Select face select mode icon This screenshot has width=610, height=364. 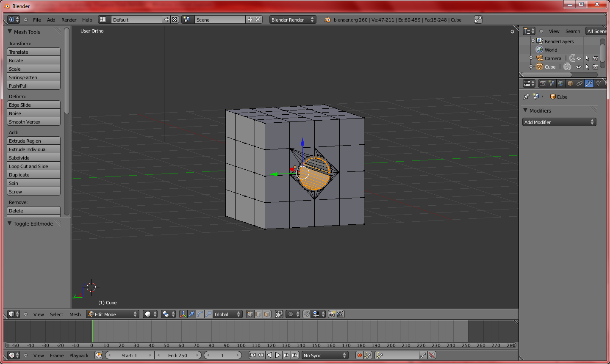point(267,314)
